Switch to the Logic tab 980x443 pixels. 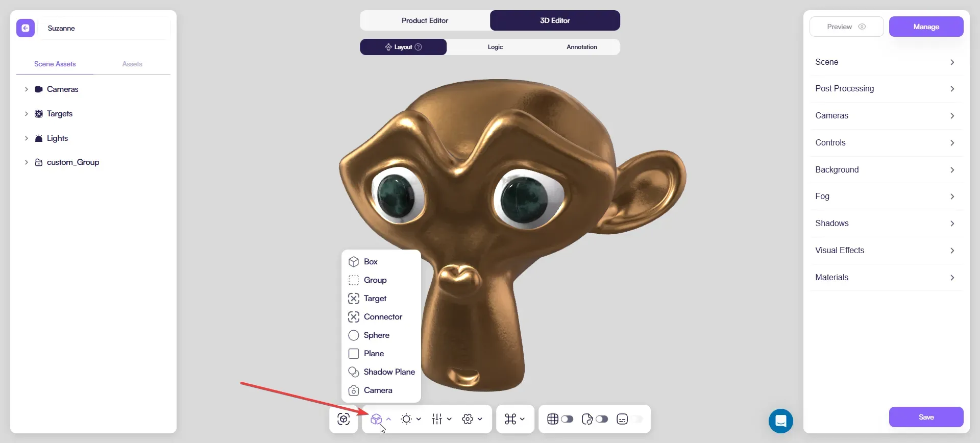495,47
